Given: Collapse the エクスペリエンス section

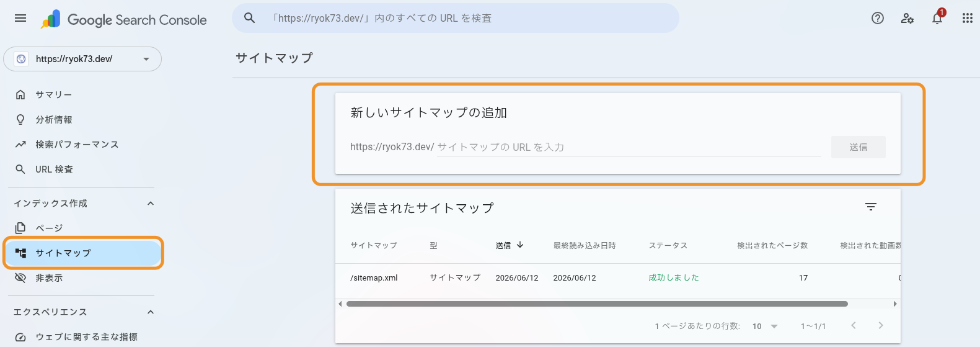Looking at the screenshot, I should click(x=151, y=312).
